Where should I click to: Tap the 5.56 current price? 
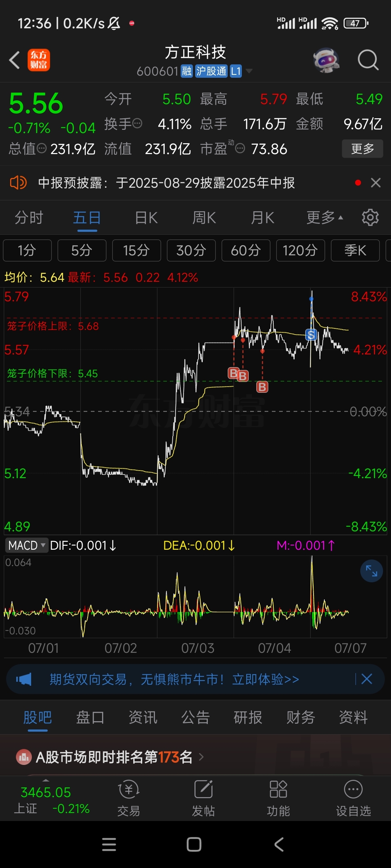(x=36, y=103)
